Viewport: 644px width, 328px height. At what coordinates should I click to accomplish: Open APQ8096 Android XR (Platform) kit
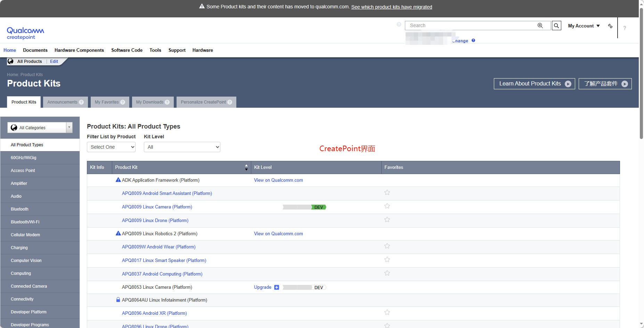(x=154, y=313)
